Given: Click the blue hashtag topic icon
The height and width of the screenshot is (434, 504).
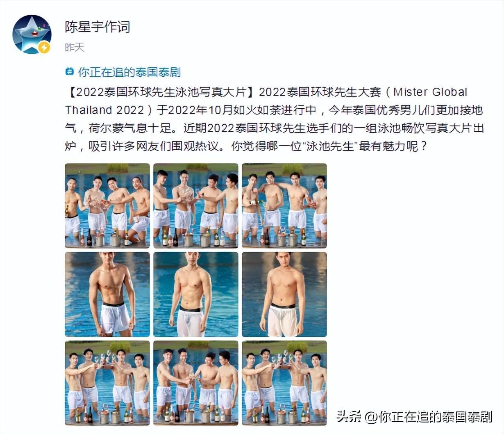Looking at the screenshot, I should [70, 72].
